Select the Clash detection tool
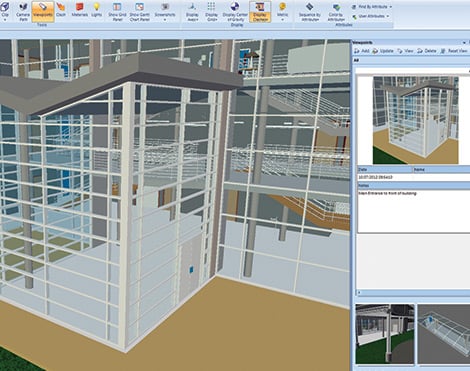 point(61,10)
